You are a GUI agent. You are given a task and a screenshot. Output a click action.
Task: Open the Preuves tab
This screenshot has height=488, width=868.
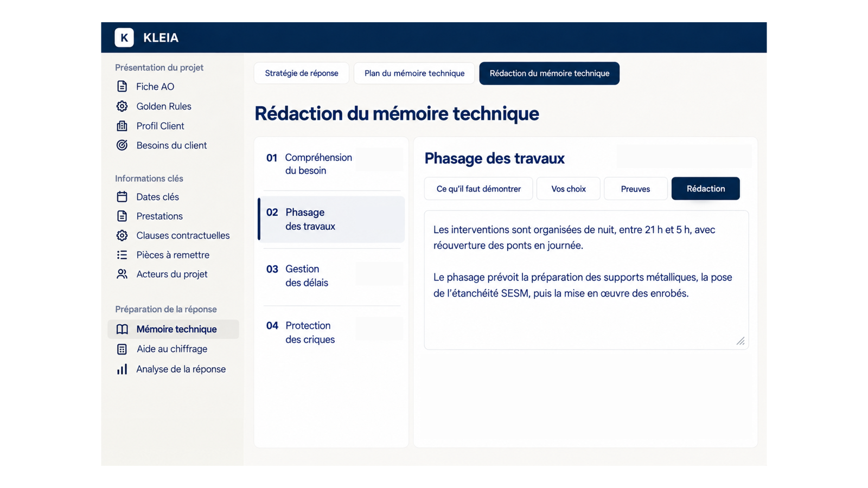point(635,189)
